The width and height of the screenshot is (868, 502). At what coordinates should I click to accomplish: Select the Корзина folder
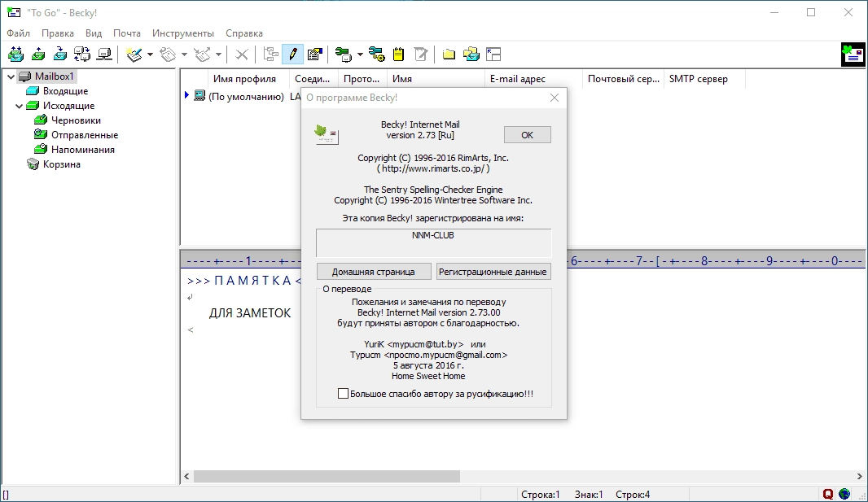[x=61, y=164]
